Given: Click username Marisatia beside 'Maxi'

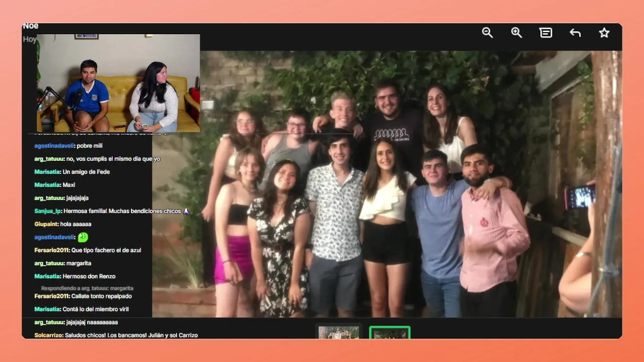Looking at the screenshot, I should coord(47,185).
